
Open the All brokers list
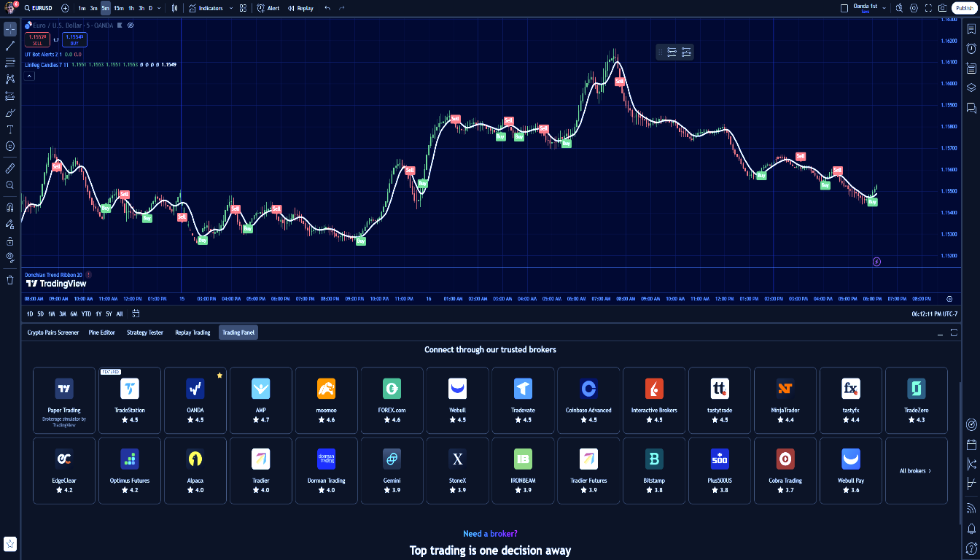(916, 471)
